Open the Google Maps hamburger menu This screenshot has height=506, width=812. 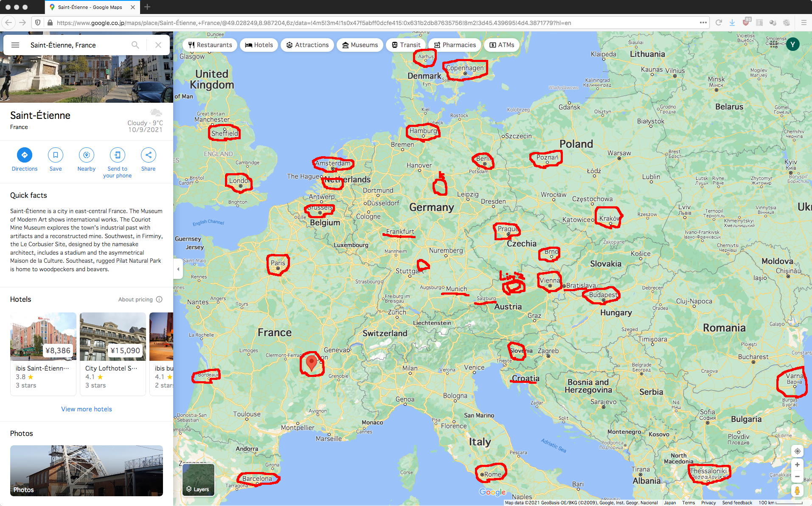[x=15, y=45]
